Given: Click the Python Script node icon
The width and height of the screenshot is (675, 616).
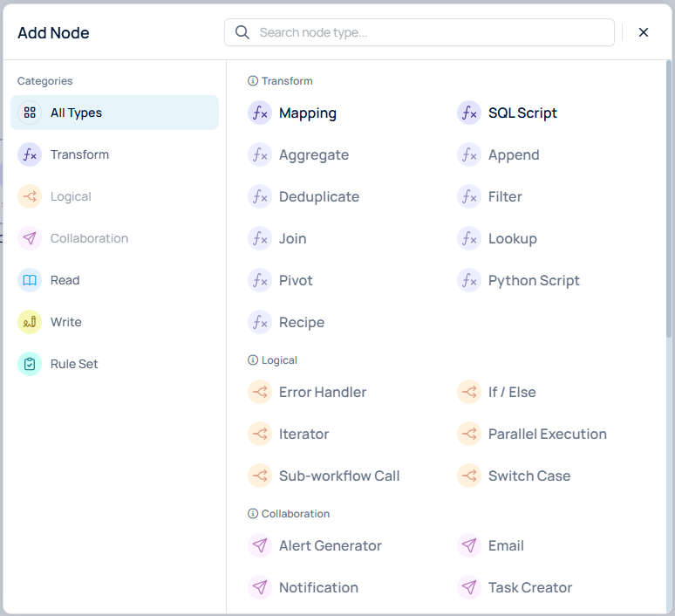Looking at the screenshot, I should coord(469,280).
